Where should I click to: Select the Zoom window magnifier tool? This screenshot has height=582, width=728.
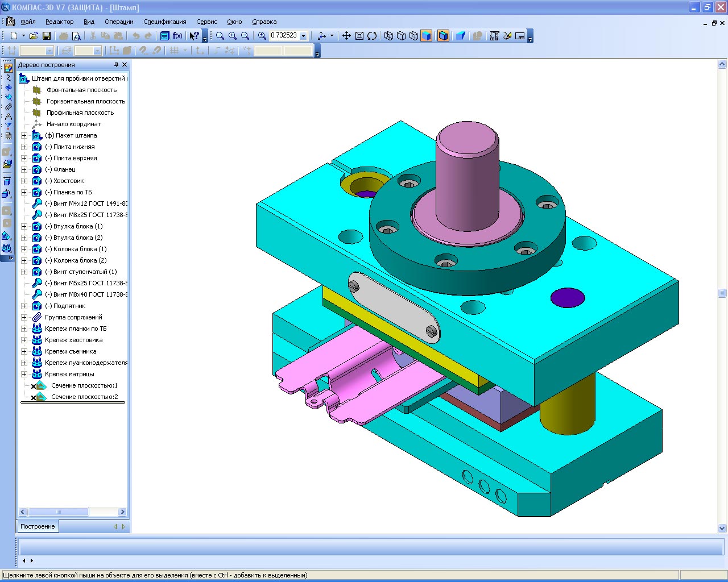pos(220,36)
